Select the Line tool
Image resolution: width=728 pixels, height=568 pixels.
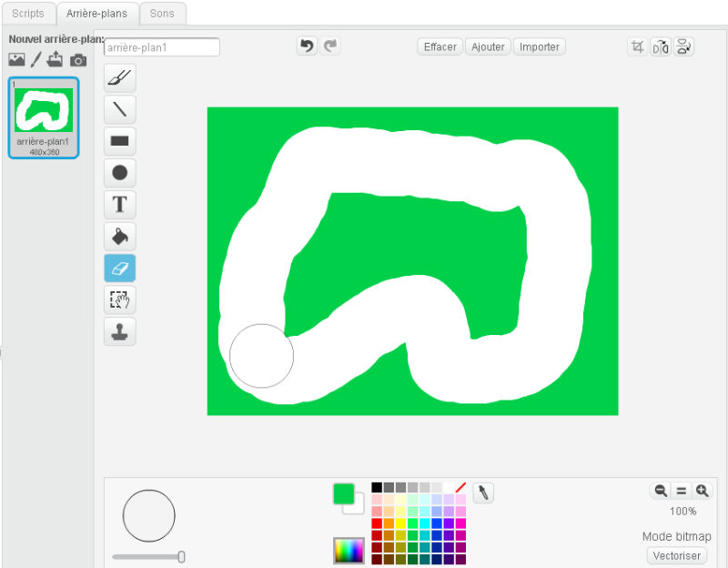(119, 110)
